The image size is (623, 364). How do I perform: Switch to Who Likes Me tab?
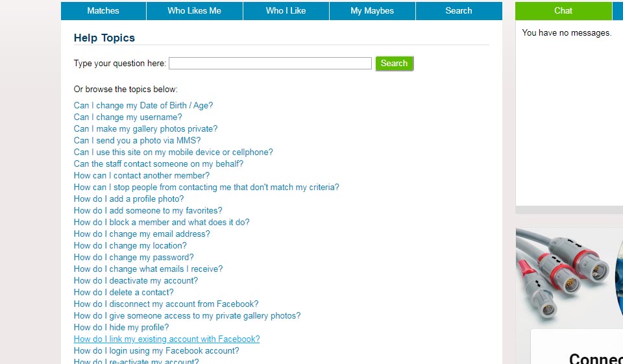pyautogui.click(x=194, y=10)
